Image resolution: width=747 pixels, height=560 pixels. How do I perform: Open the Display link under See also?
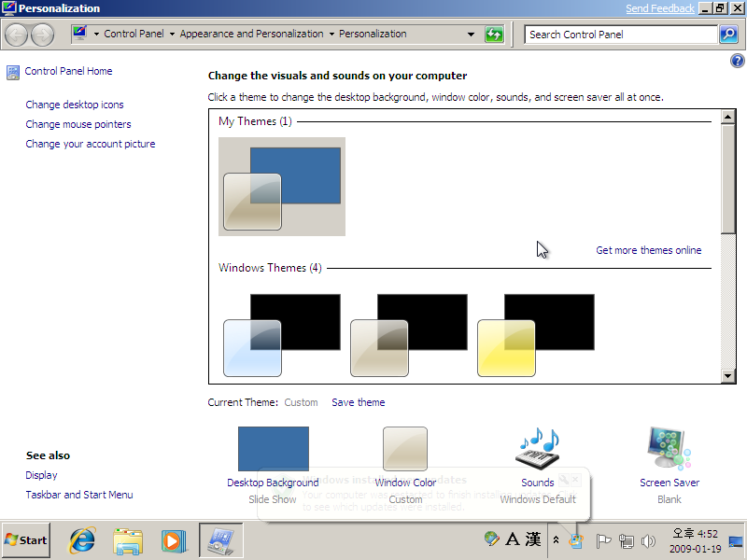click(41, 475)
